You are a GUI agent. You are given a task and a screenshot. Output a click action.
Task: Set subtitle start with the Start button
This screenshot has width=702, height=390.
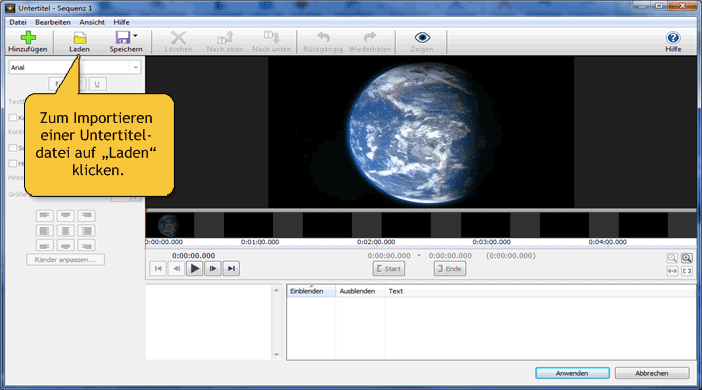tap(389, 269)
